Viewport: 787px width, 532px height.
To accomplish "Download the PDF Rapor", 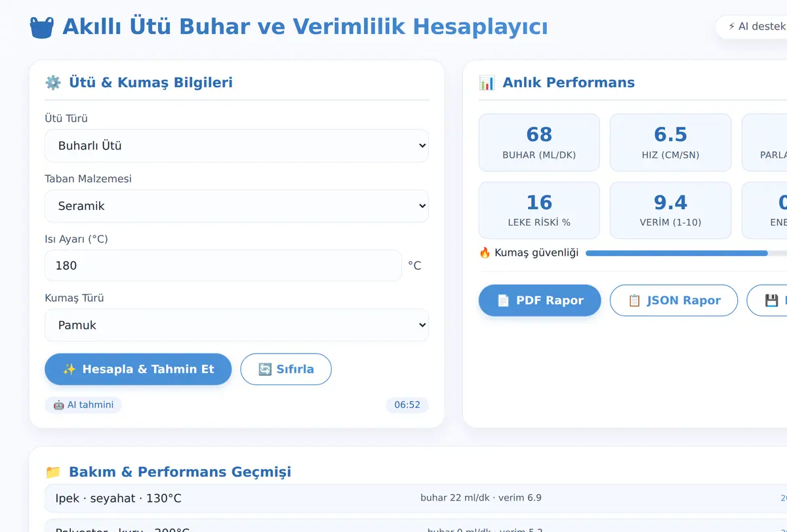I will click(540, 300).
